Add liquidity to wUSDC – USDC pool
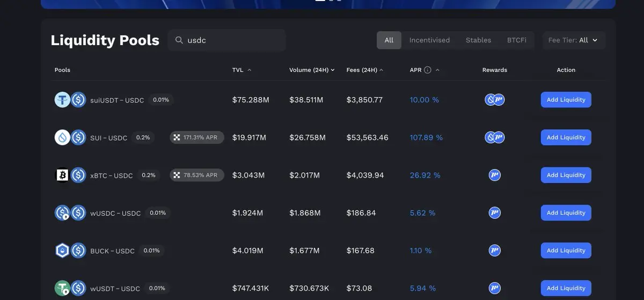This screenshot has width=644, height=300. (566, 213)
